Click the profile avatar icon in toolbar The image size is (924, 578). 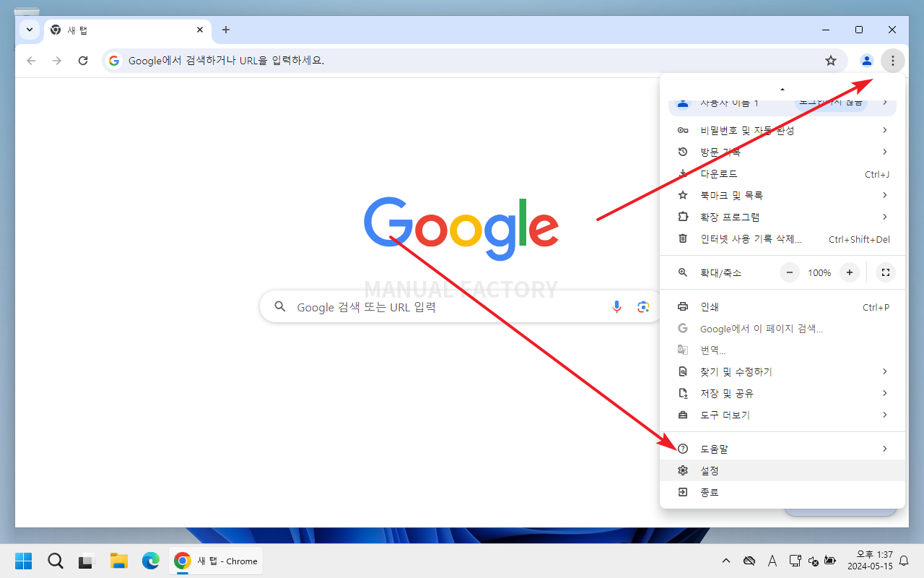867,61
